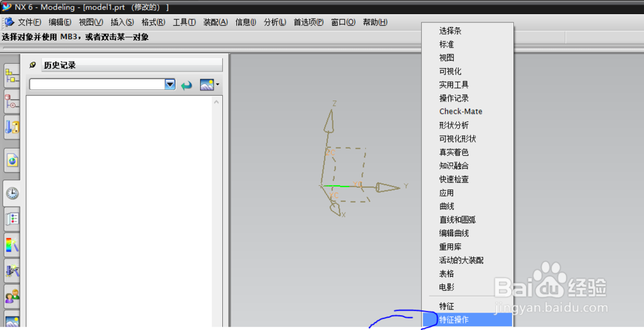Viewport: 644px width, 330px height.
Task: Open the 文件(F) menu
Action: coord(29,22)
